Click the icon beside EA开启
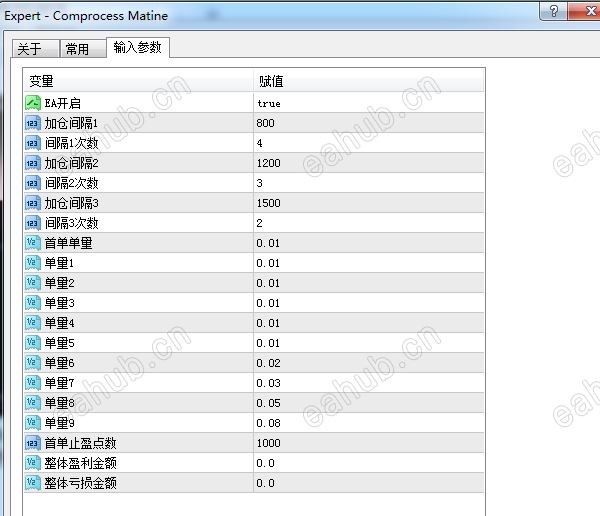 coord(33,103)
